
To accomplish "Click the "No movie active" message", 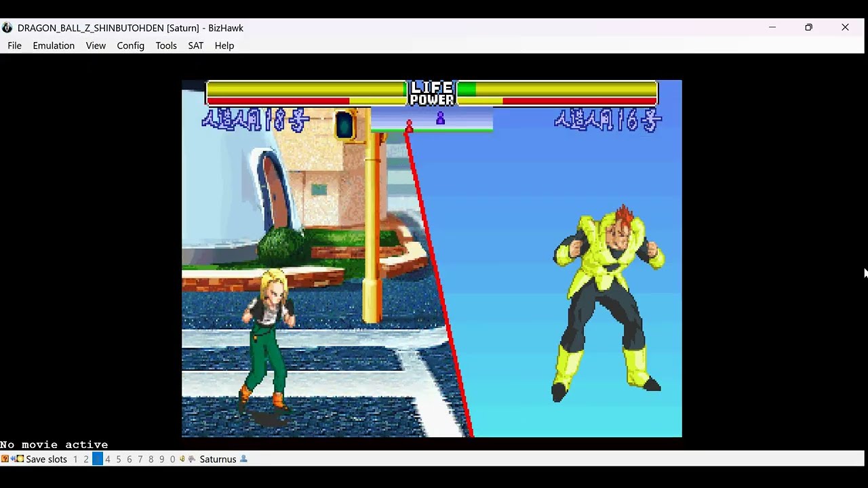I will pyautogui.click(x=54, y=445).
